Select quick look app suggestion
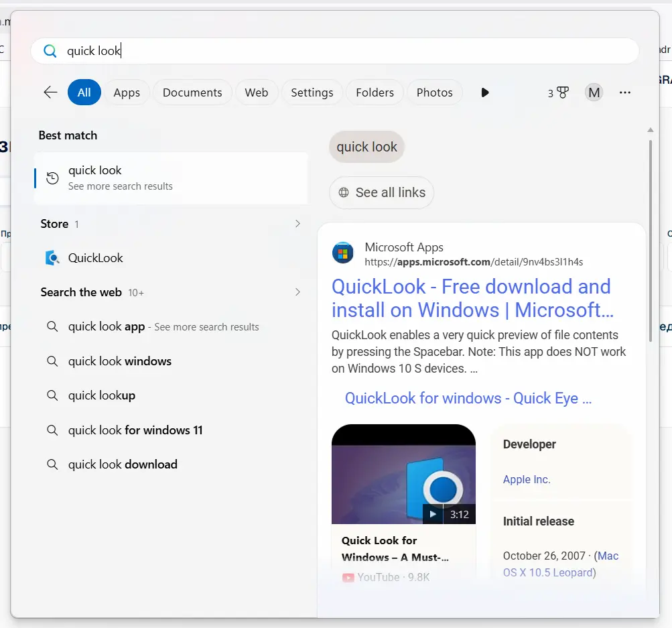Screen dimensions: 672x628 click(x=171, y=326)
